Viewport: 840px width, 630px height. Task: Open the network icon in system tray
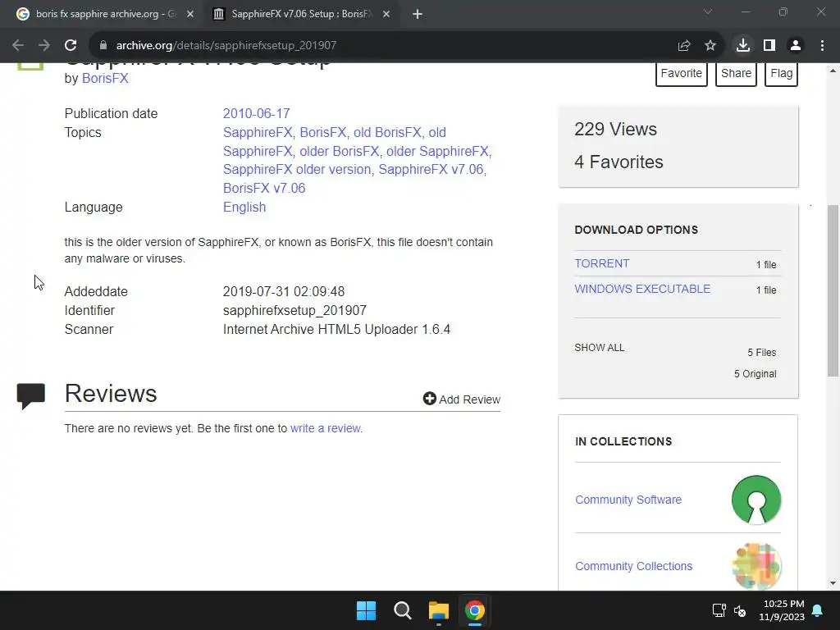pyautogui.click(x=719, y=610)
